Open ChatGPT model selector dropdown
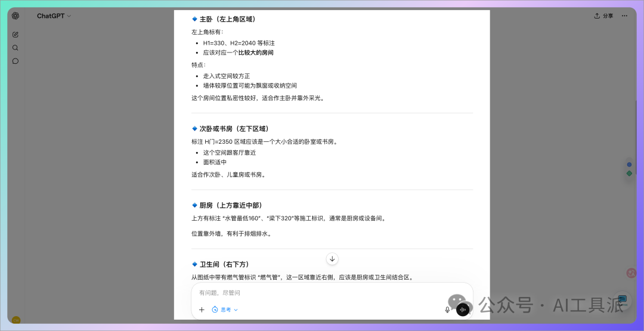644x331 pixels. 54,16
